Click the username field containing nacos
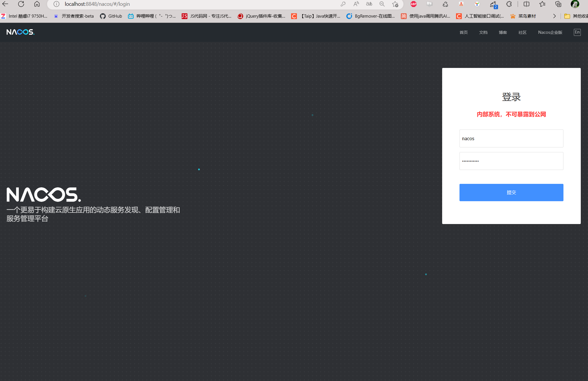The width and height of the screenshot is (588, 381). (511, 138)
